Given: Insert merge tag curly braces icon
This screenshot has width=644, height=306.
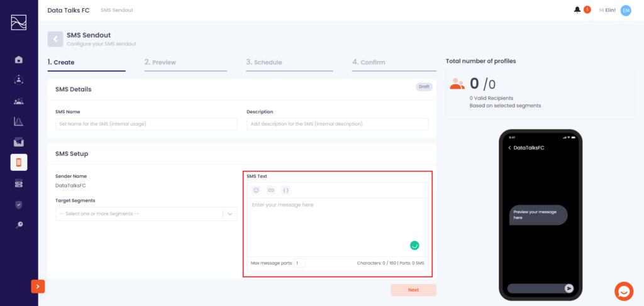Looking at the screenshot, I should coord(286,190).
